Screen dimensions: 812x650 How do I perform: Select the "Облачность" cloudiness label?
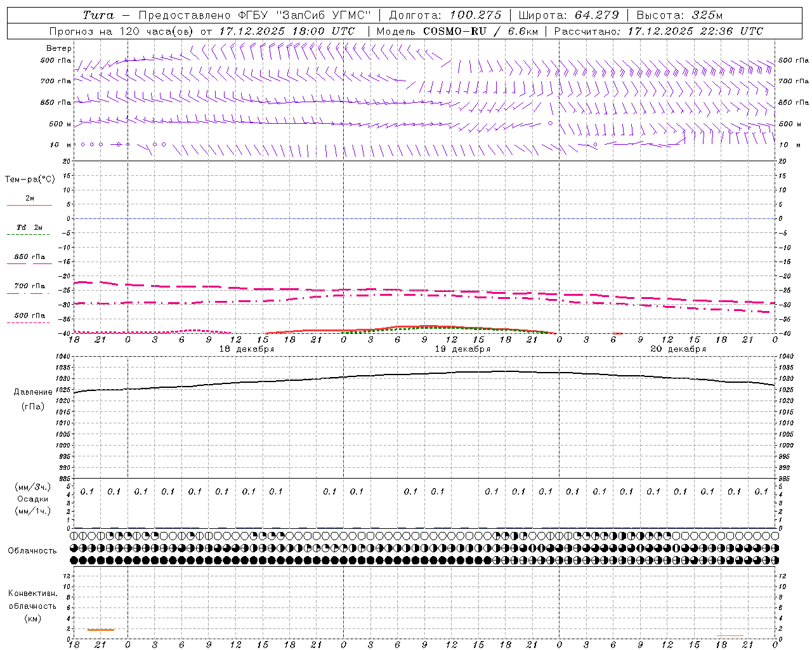point(32,550)
